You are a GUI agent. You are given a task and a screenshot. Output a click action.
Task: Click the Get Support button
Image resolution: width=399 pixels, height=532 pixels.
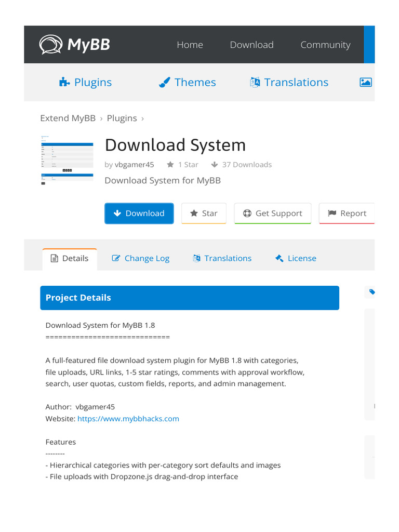coord(273,214)
